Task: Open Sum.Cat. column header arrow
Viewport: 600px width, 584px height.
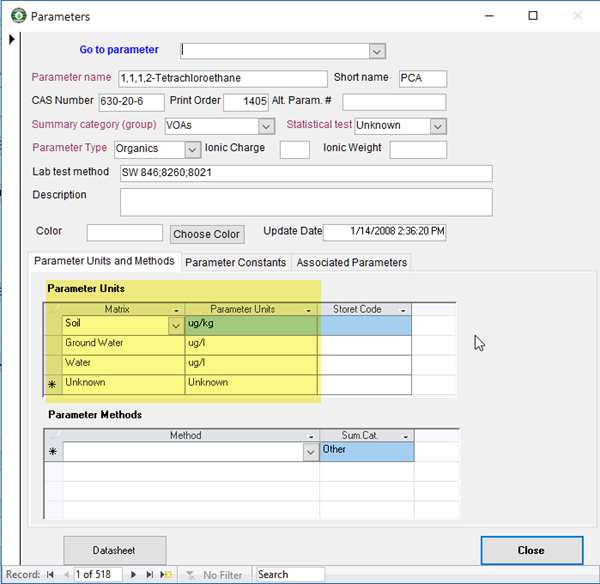Action: coord(406,436)
